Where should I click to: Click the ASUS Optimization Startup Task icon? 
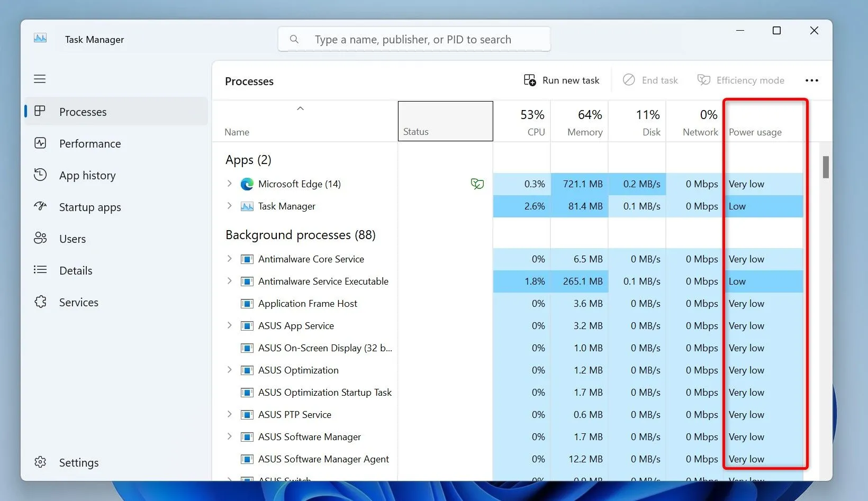point(247,393)
